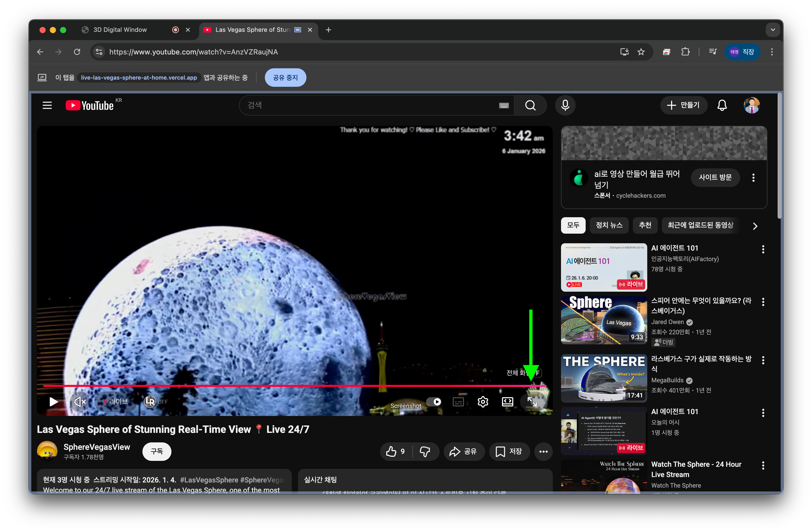Switch the player to theater mode
This screenshot has height=532, width=812.
click(507, 402)
